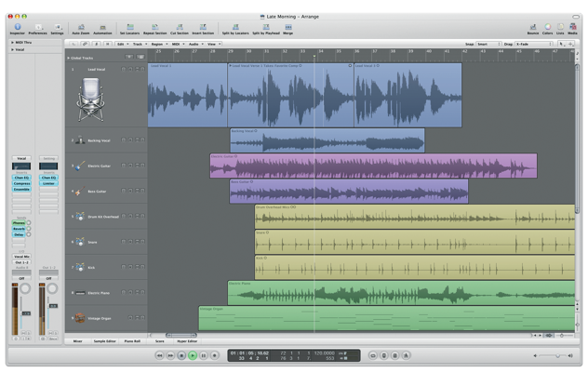This screenshot has height=372, width=588.
Task: Click the Backing Vocal singer icon
Action: click(x=80, y=139)
